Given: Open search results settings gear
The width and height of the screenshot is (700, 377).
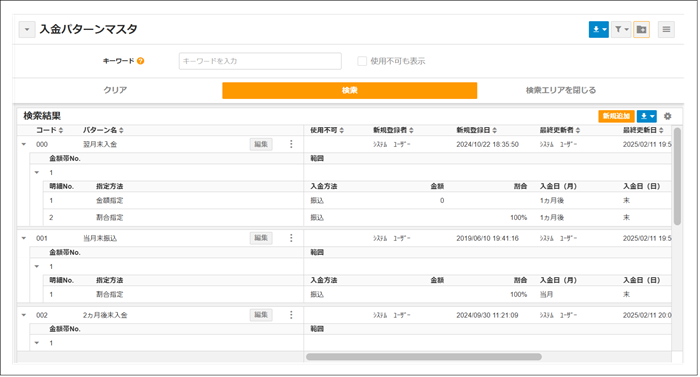Looking at the screenshot, I should pyautogui.click(x=667, y=116).
